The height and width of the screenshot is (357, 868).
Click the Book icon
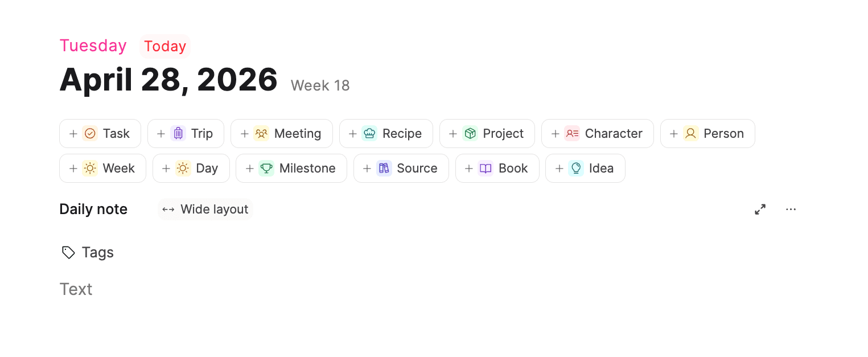click(485, 168)
